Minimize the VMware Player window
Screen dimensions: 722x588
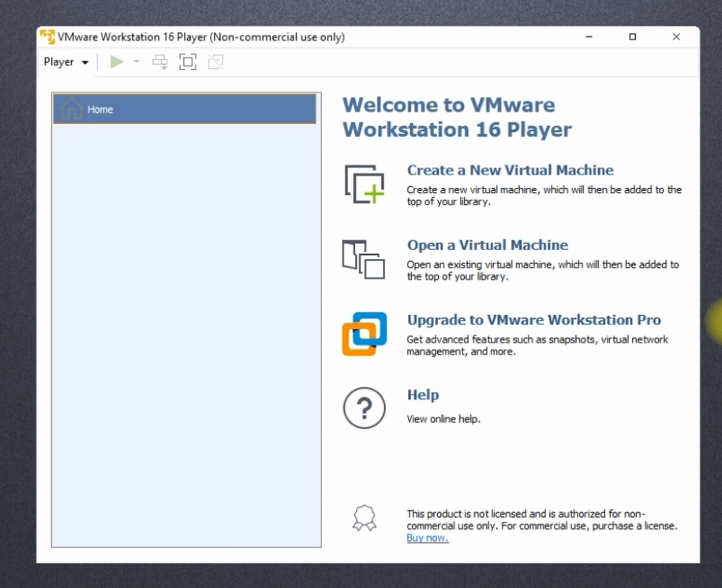[x=589, y=37]
